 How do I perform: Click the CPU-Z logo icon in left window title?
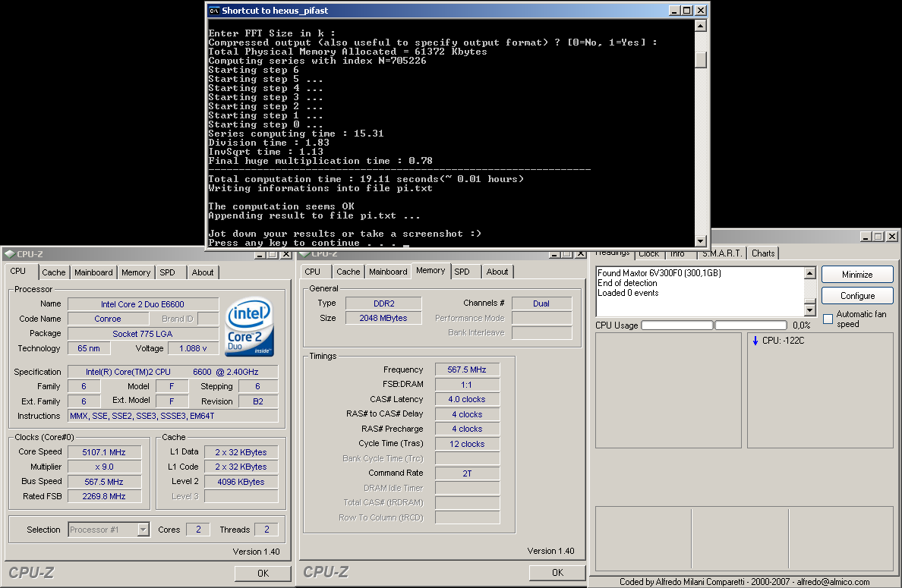[x=10, y=254]
